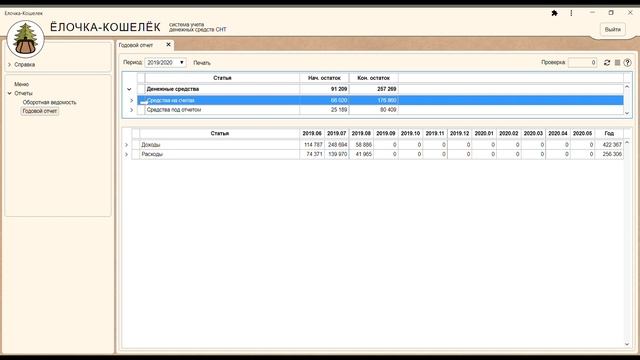The width and height of the screenshot is (640, 360).
Task: Click into the Проверка input field
Action: (582, 62)
